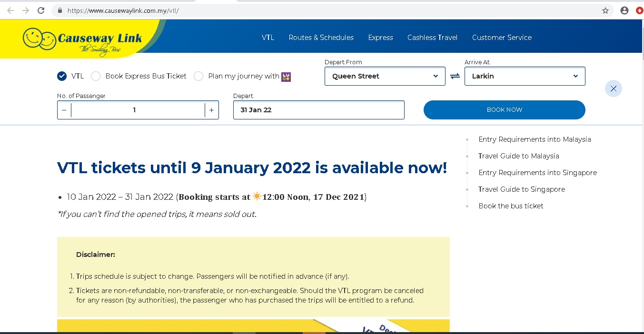Select the VTL radio option
Viewport: 644px width, 334px height.
click(62, 76)
